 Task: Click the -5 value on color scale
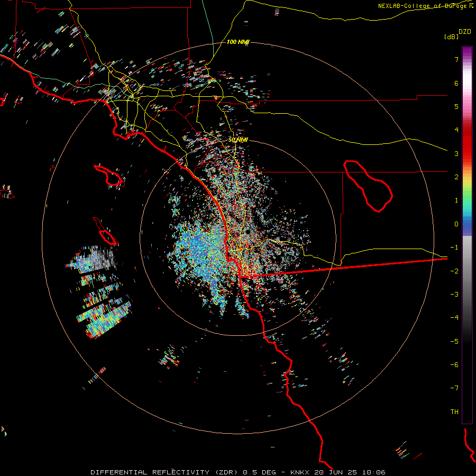click(x=454, y=341)
